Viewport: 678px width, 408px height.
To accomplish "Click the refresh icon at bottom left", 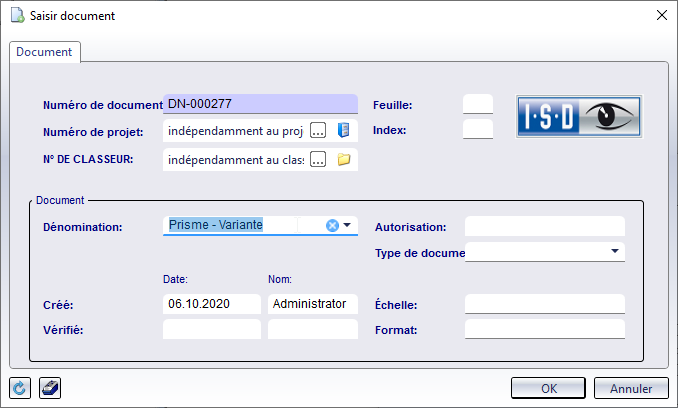I will (19, 388).
